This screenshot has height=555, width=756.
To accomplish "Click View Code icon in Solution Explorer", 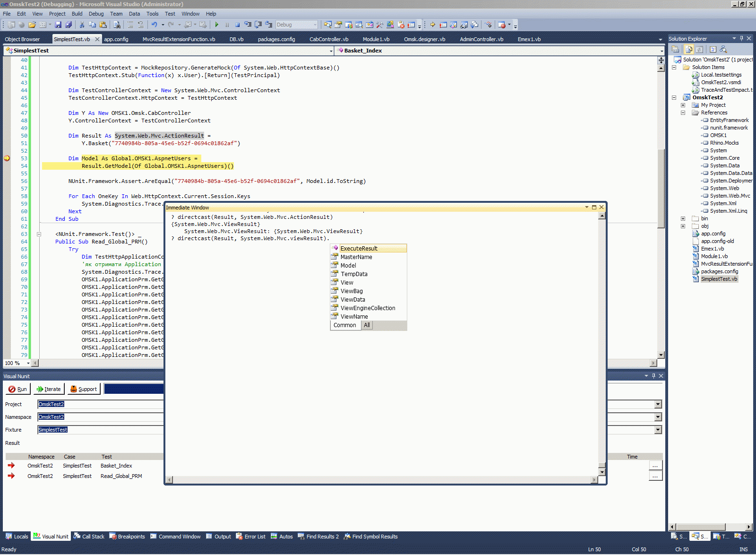I will coord(713,49).
